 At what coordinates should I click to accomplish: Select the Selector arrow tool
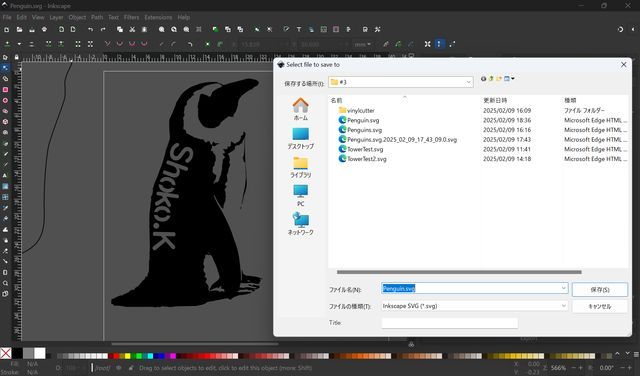click(x=5, y=57)
